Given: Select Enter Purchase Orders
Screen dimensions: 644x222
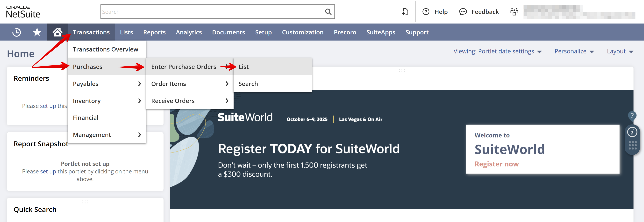Looking at the screenshot, I should [x=190, y=67].
